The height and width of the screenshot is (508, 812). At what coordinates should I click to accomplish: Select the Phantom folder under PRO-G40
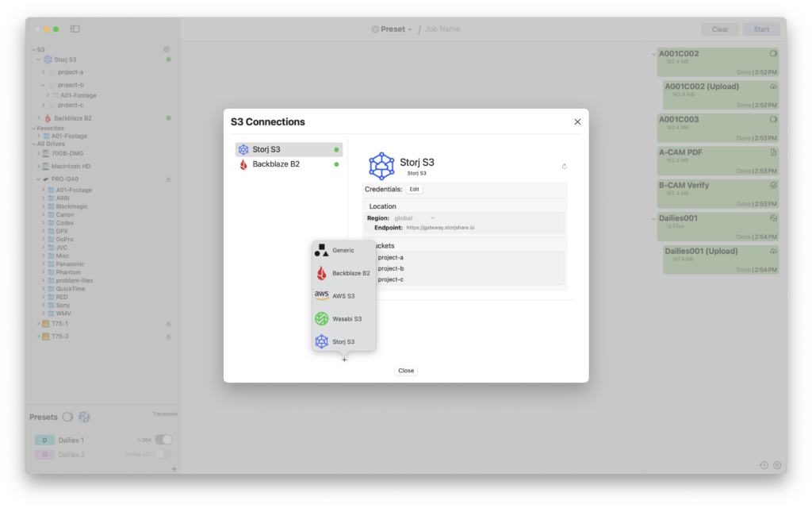[68, 272]
